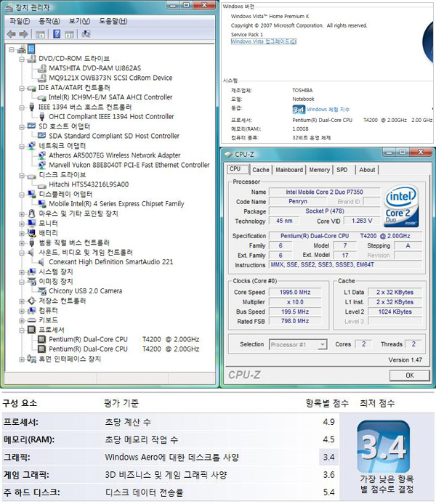Click the Windows experience 3.4 score badge

[299, 110]
